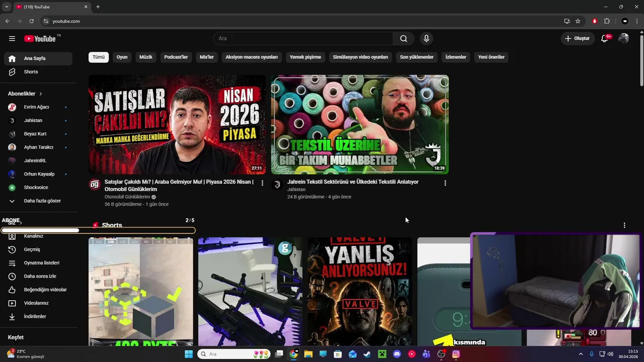Show hidden system tray icons

click(x=581, y=354)
